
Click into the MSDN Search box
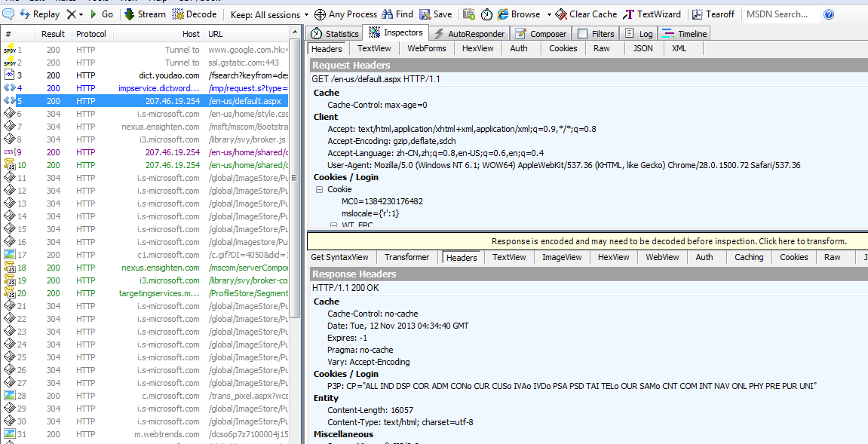click(780, 14)
